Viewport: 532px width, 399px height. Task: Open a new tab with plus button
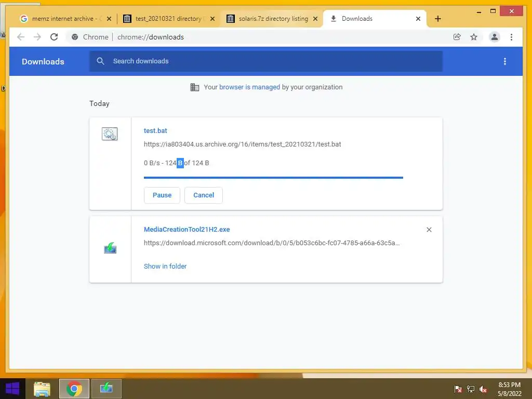[x=437, y=19]
